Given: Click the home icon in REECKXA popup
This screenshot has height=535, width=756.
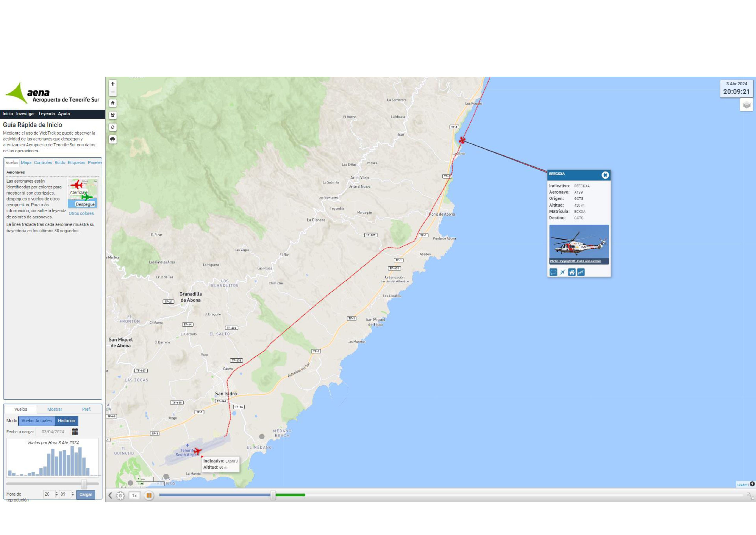Looking at the screenshot, I should pos(572,272).
